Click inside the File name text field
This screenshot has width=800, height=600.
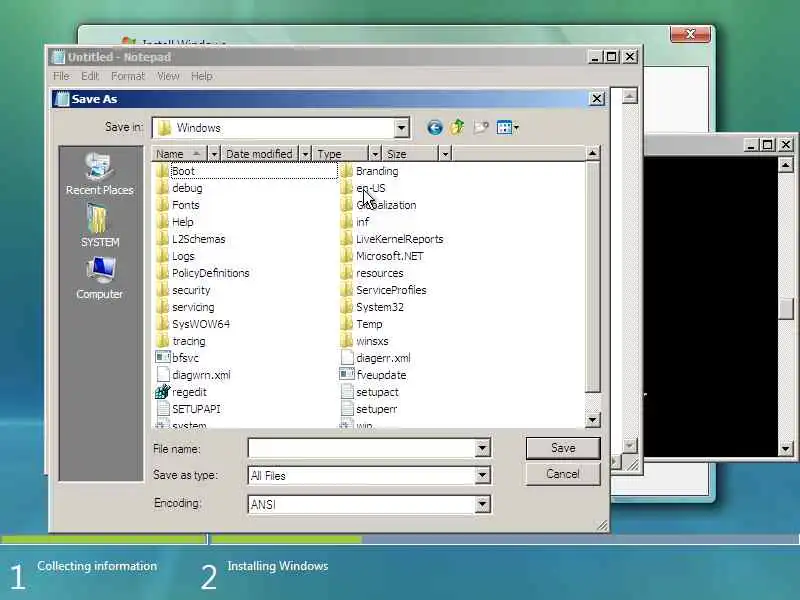tap(362, 448)
